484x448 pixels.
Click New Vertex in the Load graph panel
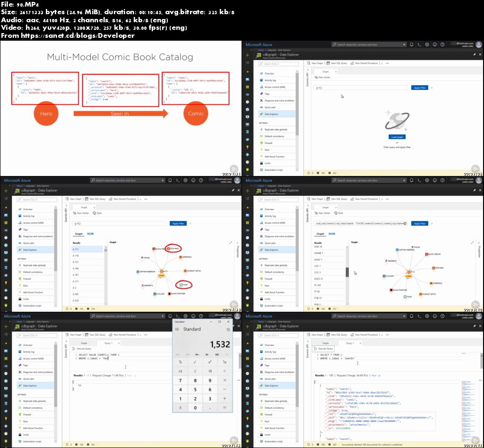tap(322, 77)
